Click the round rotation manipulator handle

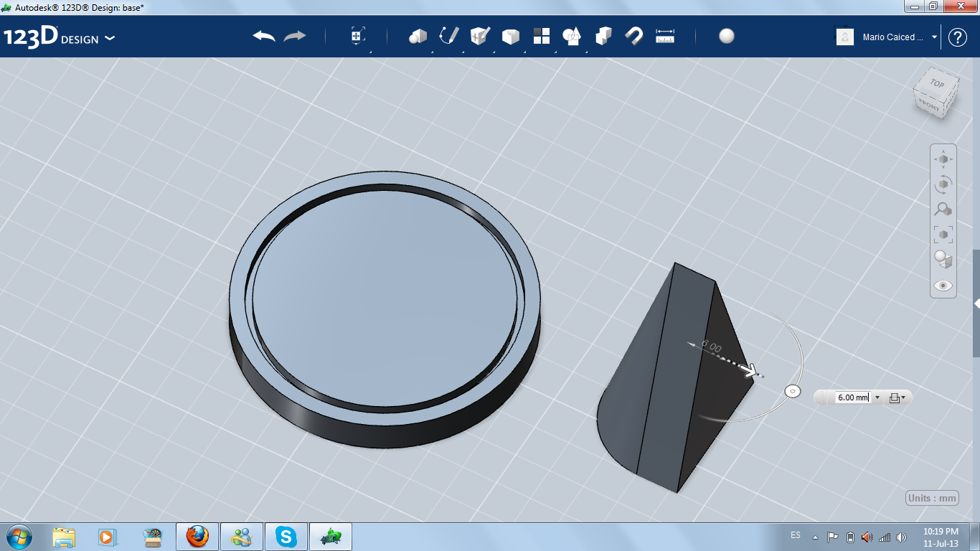click(793, 392)
